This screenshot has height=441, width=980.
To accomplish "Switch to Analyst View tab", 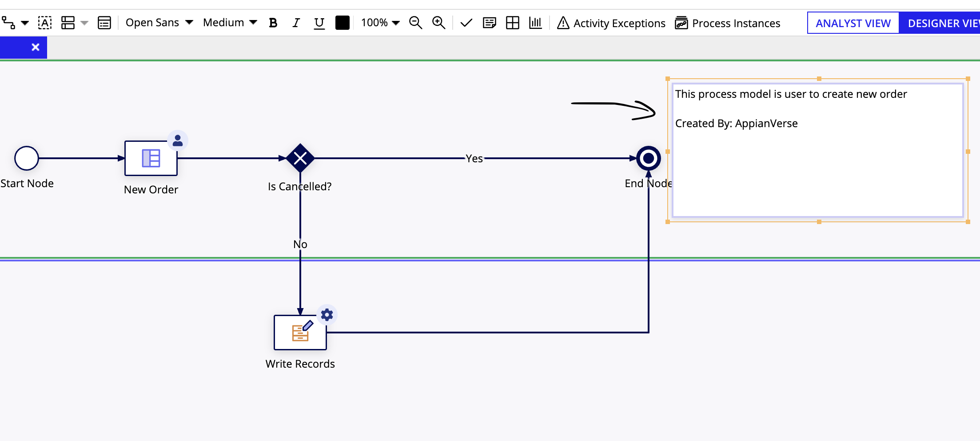I will (853, 23).
